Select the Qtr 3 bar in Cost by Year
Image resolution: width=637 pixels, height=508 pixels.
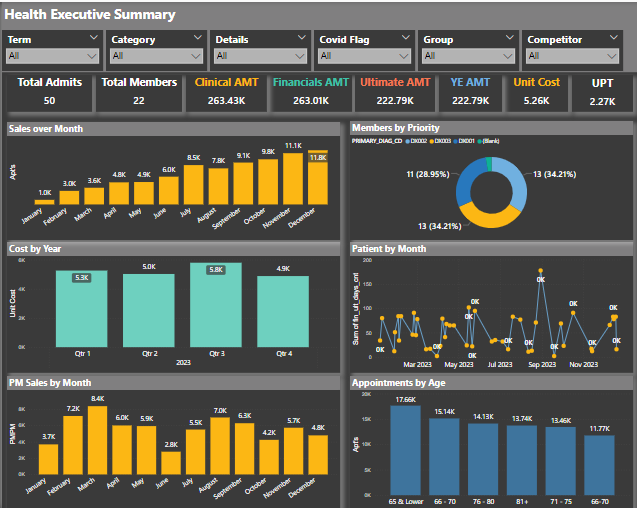pyautogui.click(x=216, y=305)
